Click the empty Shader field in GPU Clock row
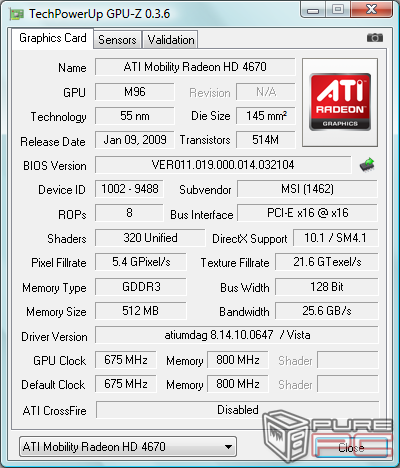 [x=348, y=360]
